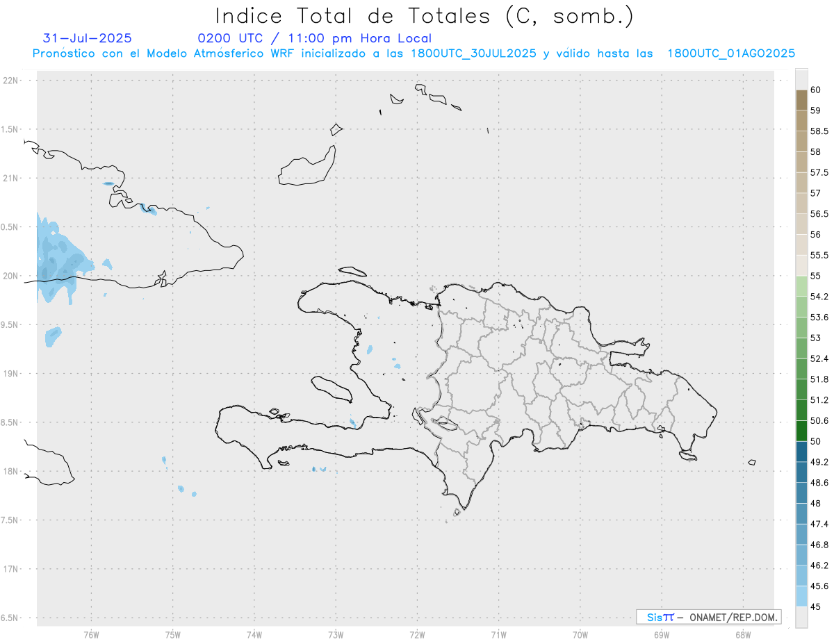This screenshot has width=834, height=644.
Task: Select the legend value "53.6"
Action: 819,317
